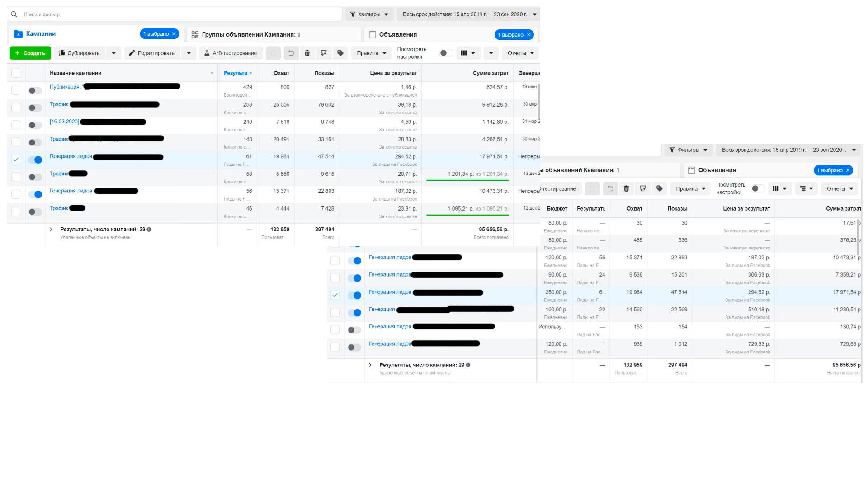Clear '1 выбрано' on upper Объявления tab
868x488 pixels.
click(x=528, y=35)
